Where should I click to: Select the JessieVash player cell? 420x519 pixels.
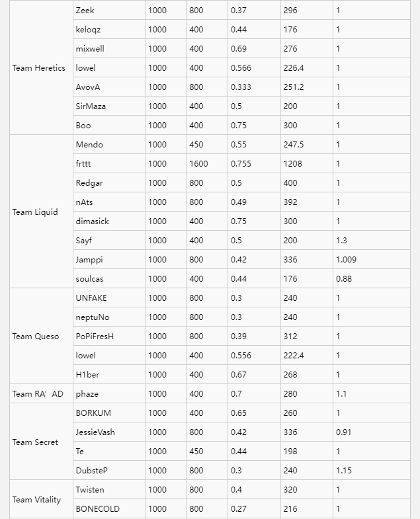(95, 432)
